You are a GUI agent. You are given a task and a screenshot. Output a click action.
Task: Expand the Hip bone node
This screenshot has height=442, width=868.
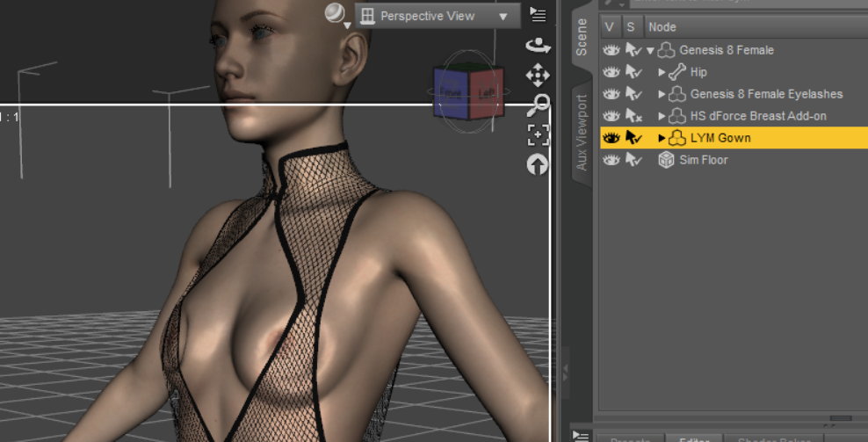(662, 72)
